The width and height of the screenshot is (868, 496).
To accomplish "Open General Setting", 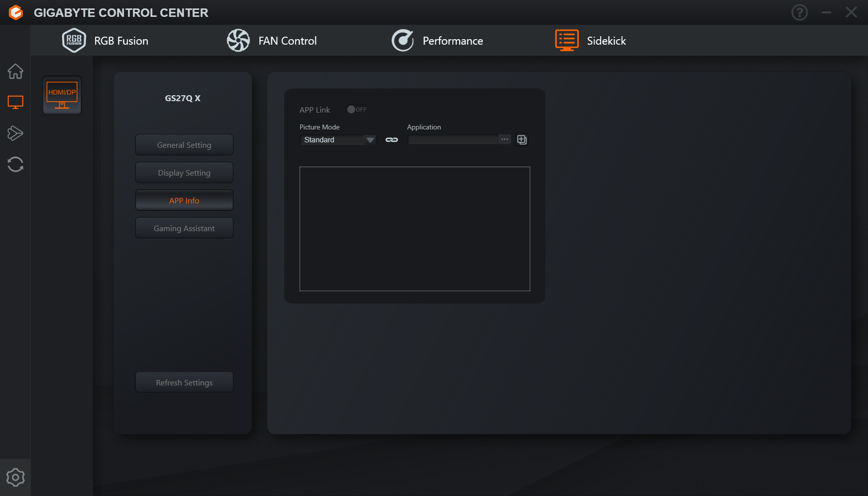I will tap(184, 145).
